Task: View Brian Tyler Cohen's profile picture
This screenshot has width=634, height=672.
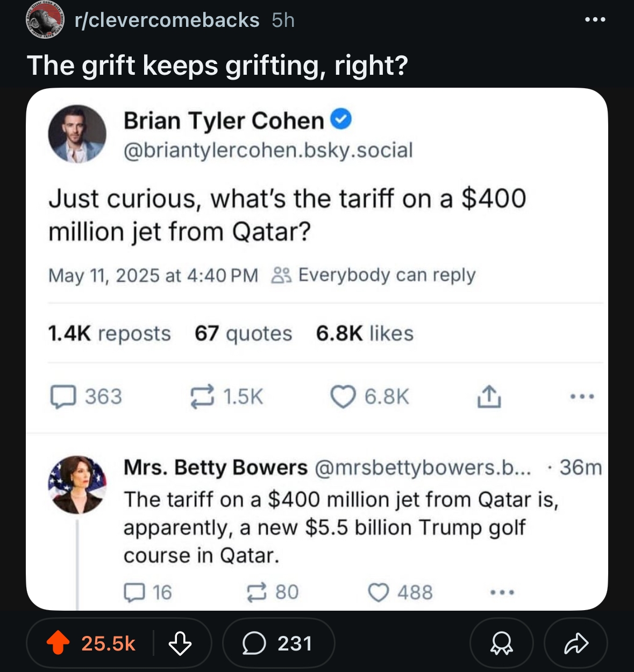Action: point(77,134)
